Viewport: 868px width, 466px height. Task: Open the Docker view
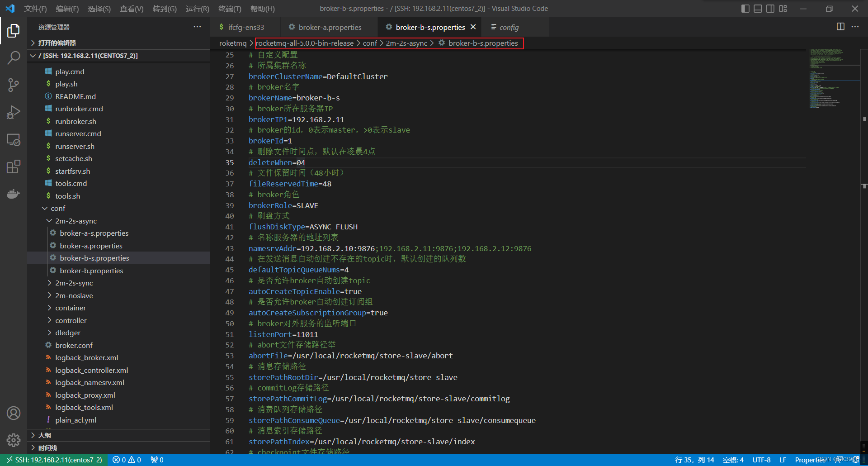14,194
